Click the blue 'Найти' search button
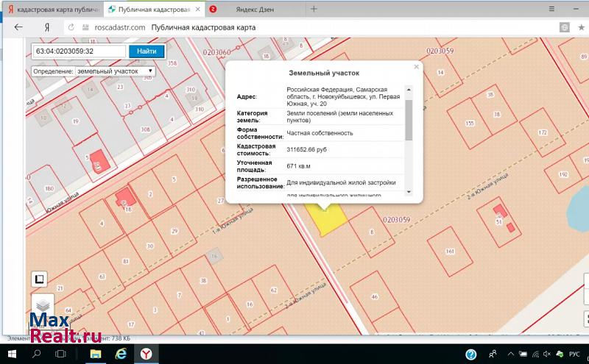The width and height of the screenshot is (589, 364). tap(147, 51)
